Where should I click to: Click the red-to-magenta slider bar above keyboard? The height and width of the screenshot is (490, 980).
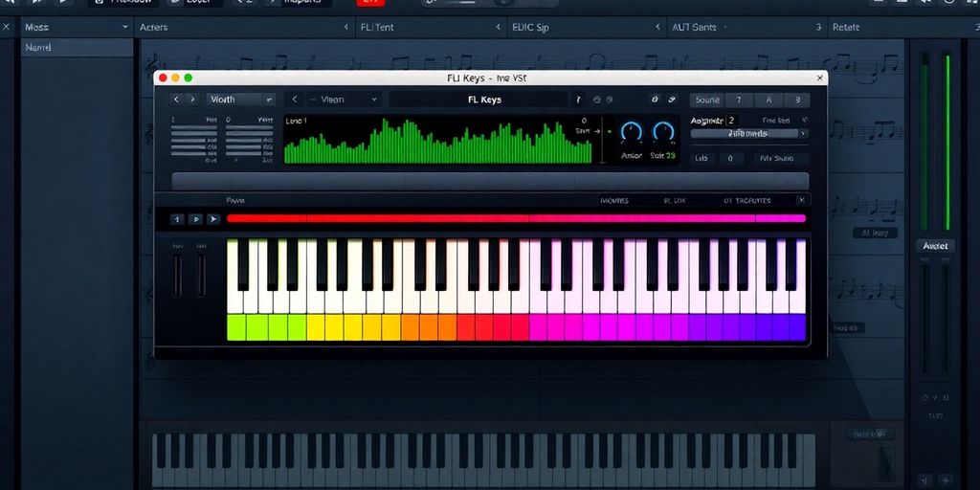[x=516, y=218]
